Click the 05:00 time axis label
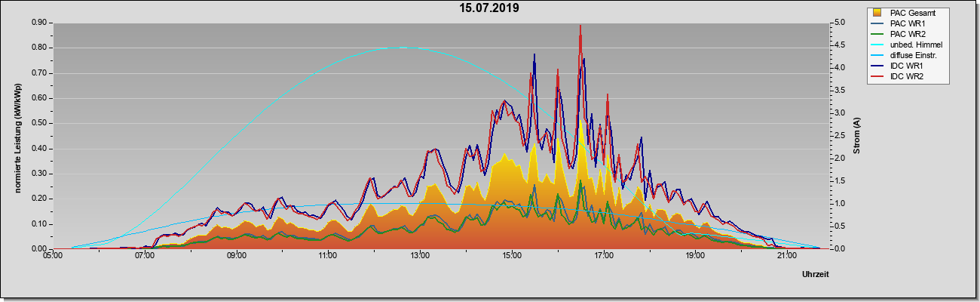This screenshot has width=980, height=302. click(x=53, y=256)
